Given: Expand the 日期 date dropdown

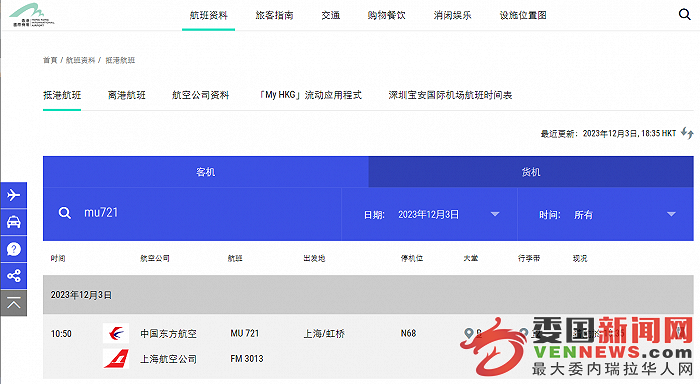Looking at the screenshot, I should [430, 214].
